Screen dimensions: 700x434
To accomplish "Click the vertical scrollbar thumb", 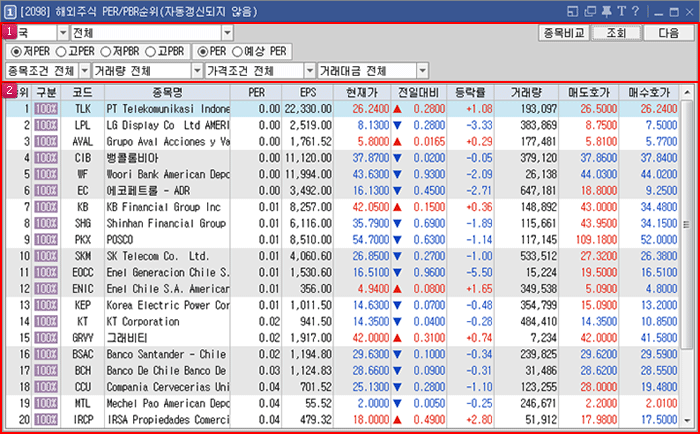I will pos(687,225).
